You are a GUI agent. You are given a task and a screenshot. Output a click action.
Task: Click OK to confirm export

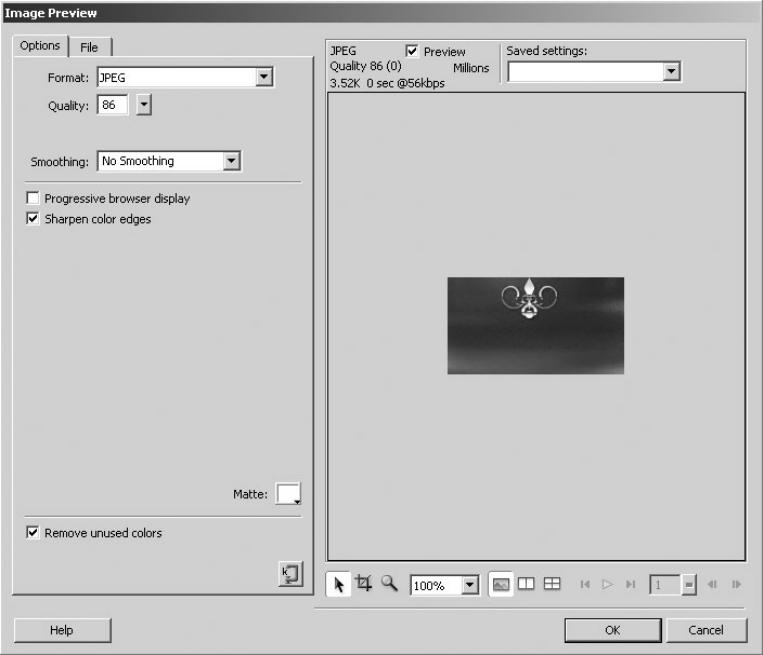pos(613,630)
